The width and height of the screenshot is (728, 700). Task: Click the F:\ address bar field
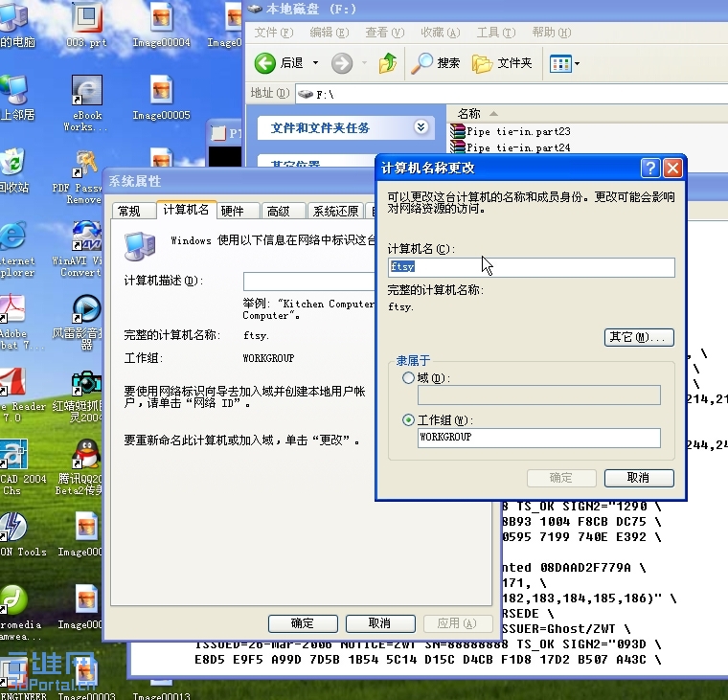click(x=511, y=94)
